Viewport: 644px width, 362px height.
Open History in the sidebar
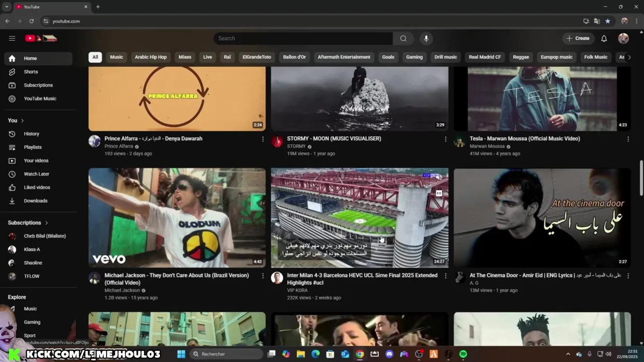[38, 134]
